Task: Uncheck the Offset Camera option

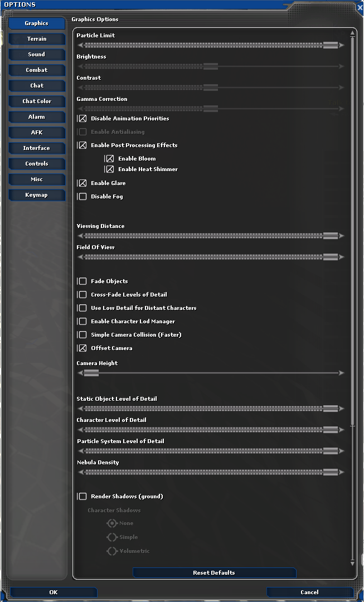Action: point(82,348)
